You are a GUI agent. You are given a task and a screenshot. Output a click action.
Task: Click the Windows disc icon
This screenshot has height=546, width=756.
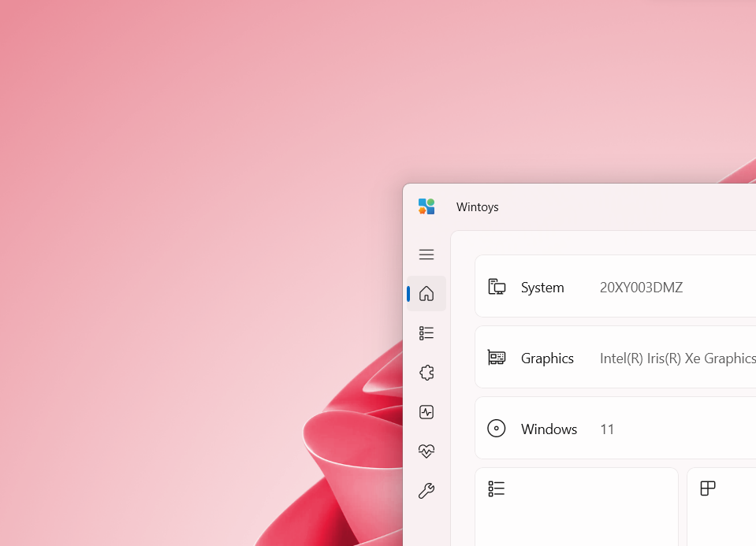(x=497, y=429)
